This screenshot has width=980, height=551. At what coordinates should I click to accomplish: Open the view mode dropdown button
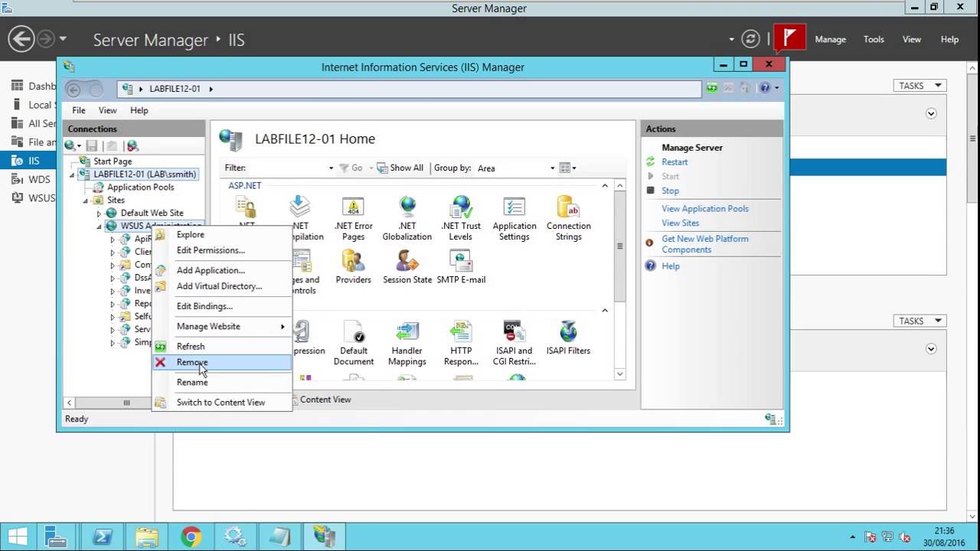[567, 168]
